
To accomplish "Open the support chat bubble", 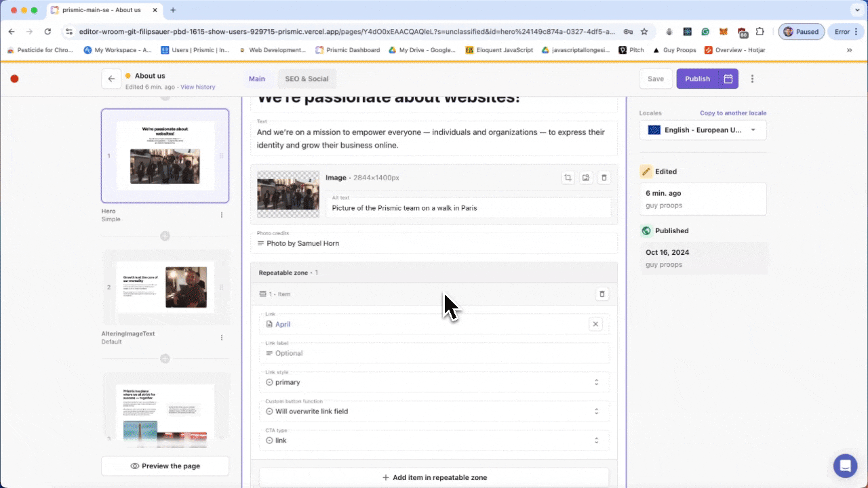I will [x=845, y=466].
